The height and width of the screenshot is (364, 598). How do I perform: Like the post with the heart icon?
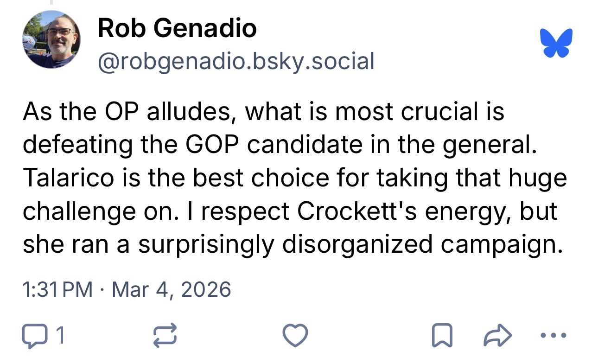[295, 335]
